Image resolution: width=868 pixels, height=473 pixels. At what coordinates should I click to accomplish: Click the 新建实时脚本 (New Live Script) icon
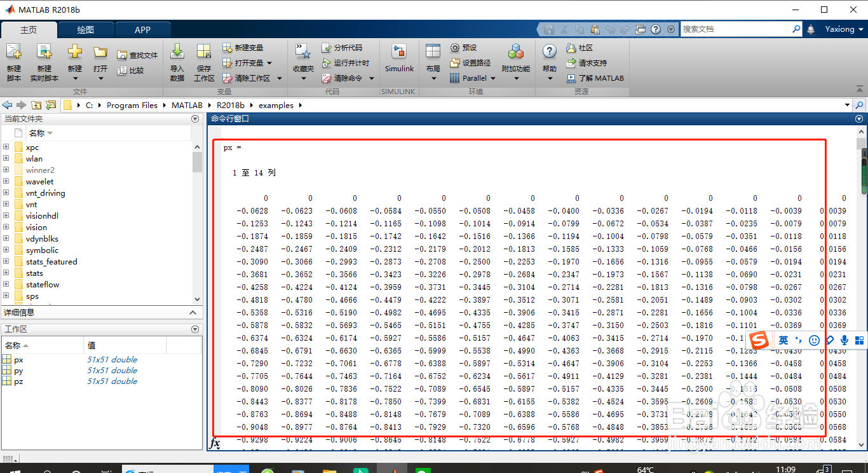coord(44,52)
